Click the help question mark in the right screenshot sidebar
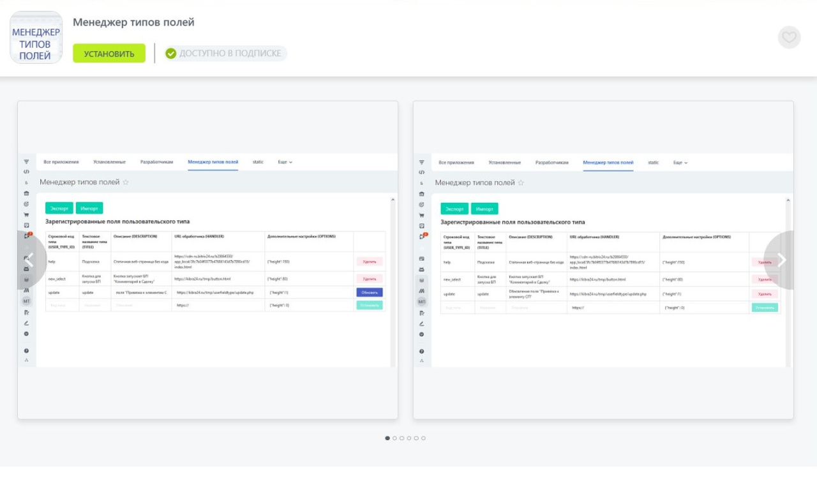The image size is (817, 504). [x=422, y=352]
